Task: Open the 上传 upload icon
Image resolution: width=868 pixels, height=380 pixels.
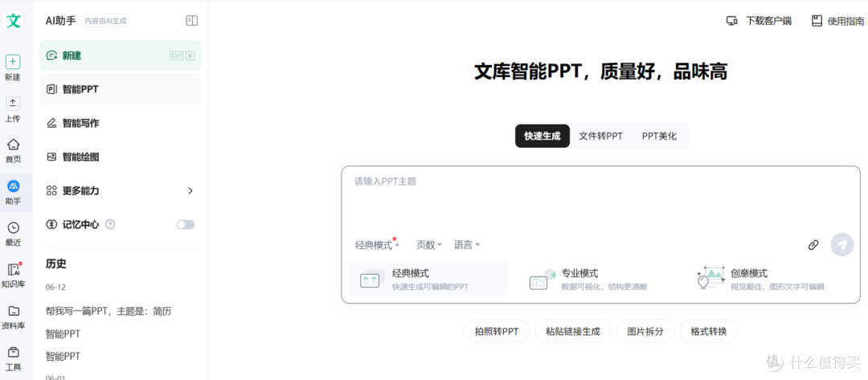Action: click(13, 103)
